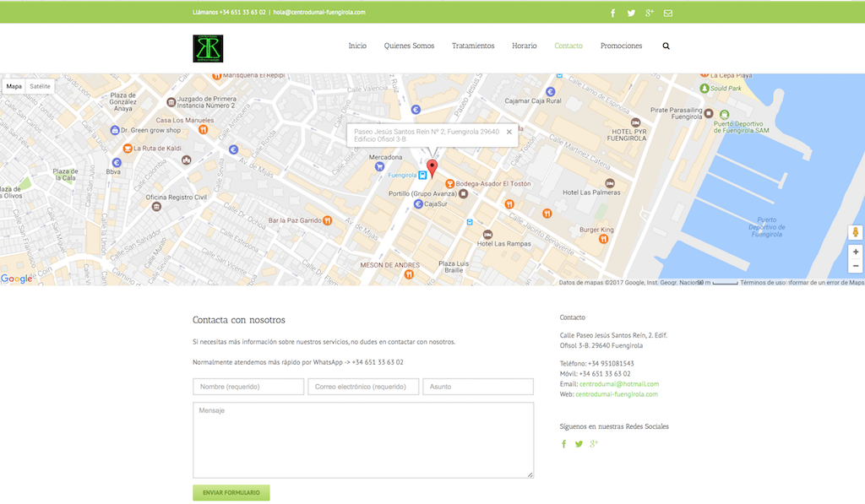Click the Casa Los Manueles restaurant marker
The width and height of the screenshot is (865, 504).
[x=203, y=129]
